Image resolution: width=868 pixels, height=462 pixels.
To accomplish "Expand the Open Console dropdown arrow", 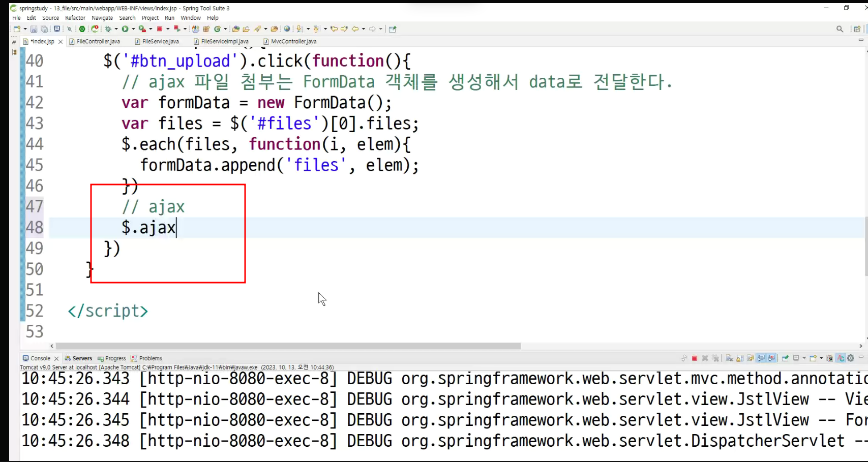I will point(821,358).
